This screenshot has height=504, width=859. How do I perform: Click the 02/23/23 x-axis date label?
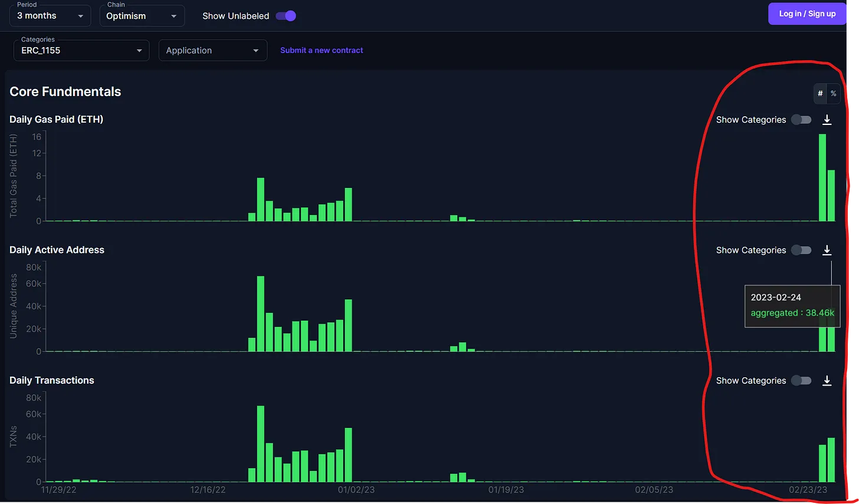[808, 490]
